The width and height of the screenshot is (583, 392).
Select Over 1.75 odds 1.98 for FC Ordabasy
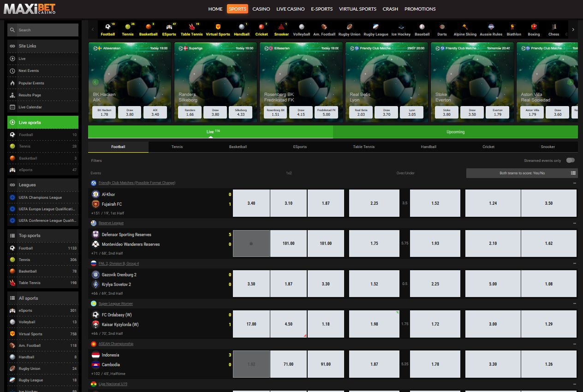[374, 324]
